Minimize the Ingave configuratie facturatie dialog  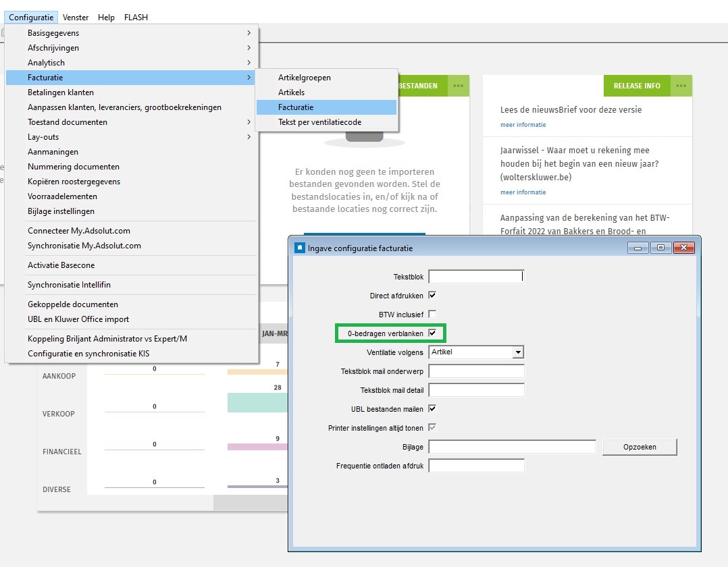637,248
